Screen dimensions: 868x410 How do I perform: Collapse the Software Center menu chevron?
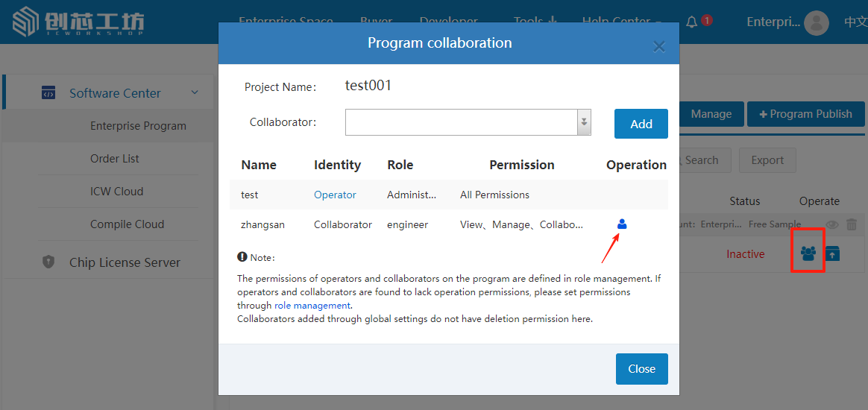pos(195,92)
